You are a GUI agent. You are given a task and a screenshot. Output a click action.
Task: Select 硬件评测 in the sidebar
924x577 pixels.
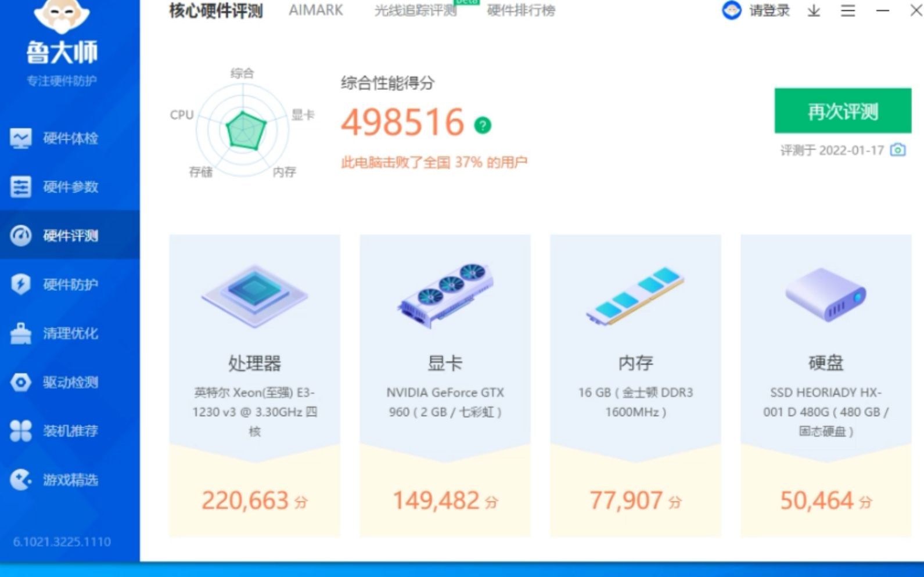click(x=70, y=236)
